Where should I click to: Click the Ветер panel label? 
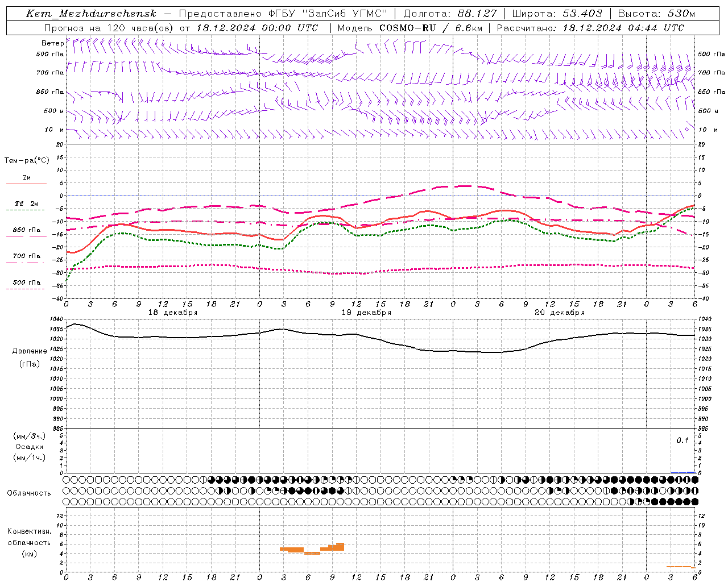52,43
